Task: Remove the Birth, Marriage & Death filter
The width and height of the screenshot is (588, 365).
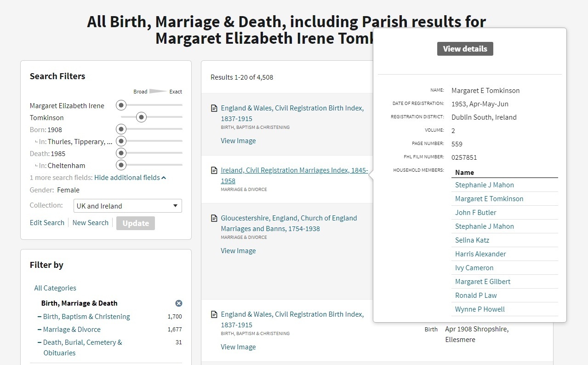Action: [x=179, y=303]
